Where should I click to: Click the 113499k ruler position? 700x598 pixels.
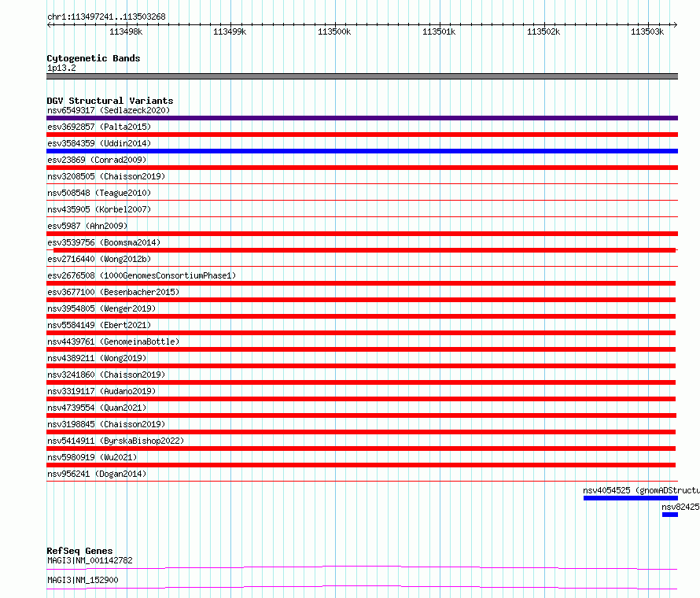point(230,31)
